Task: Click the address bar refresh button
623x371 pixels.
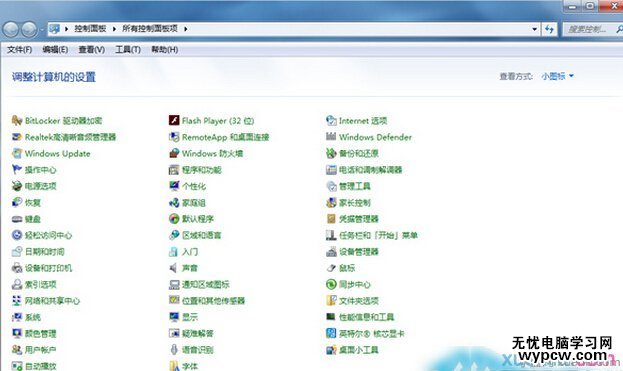Action: pos(549,29)
